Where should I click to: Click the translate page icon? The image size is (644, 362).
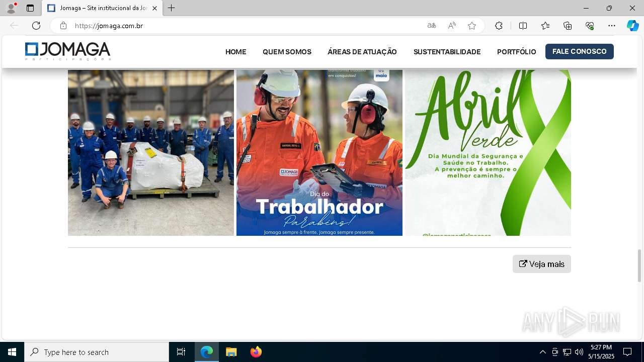pyautogui.click(x=432, y=26)
